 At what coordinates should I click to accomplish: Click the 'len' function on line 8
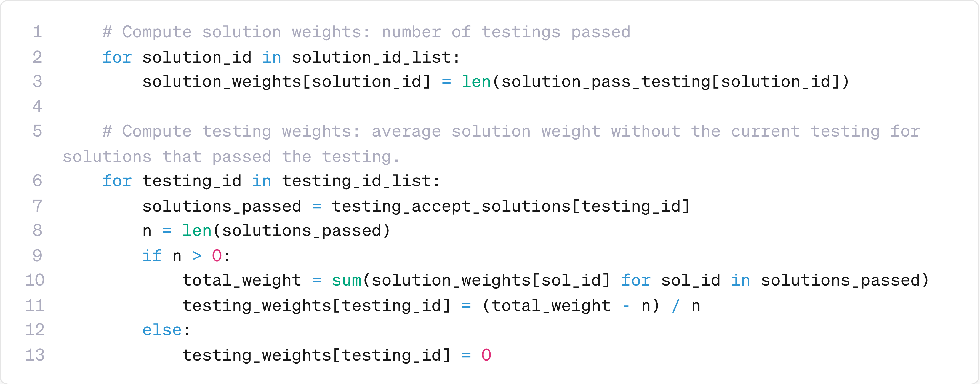coord(197,231)
